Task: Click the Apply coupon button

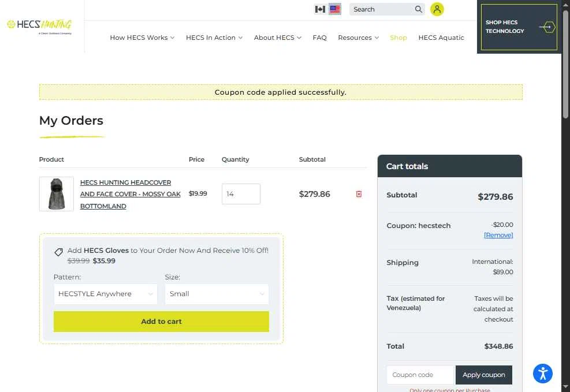Action: pyautogui.click(x=483, y=375)
